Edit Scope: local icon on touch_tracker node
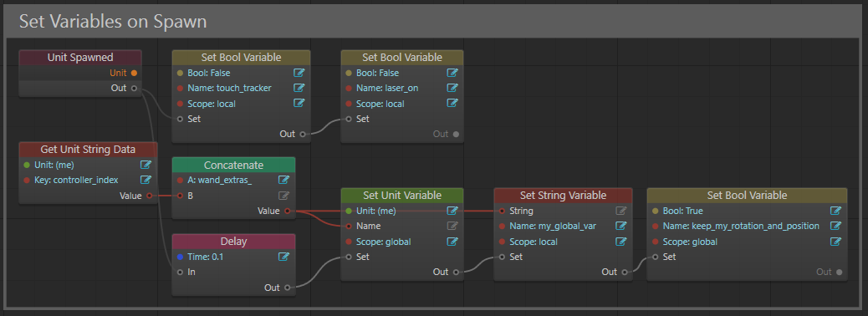 point(299,104)
